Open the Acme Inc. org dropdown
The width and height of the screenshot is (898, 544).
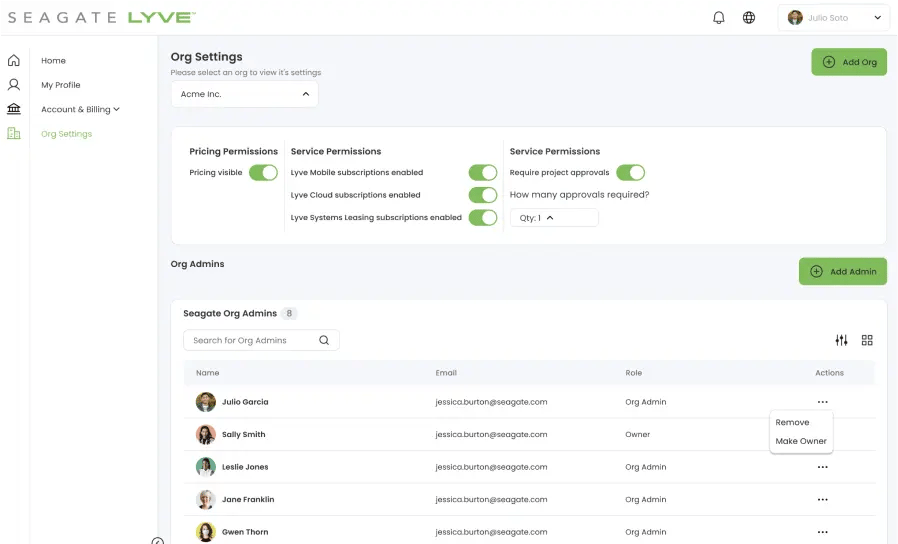[x=244, y=94]
